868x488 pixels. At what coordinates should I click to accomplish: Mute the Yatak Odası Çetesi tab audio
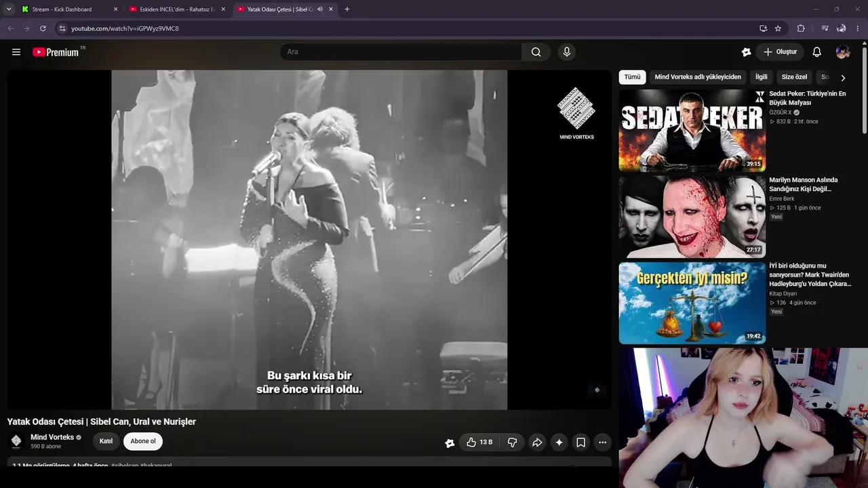click(320, 9)
